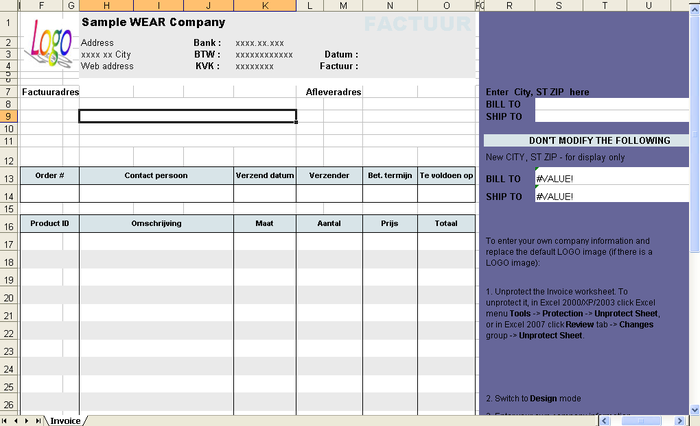Select row 16 header
The width and height of the screenshot is (700, 426).
(8, 226)
